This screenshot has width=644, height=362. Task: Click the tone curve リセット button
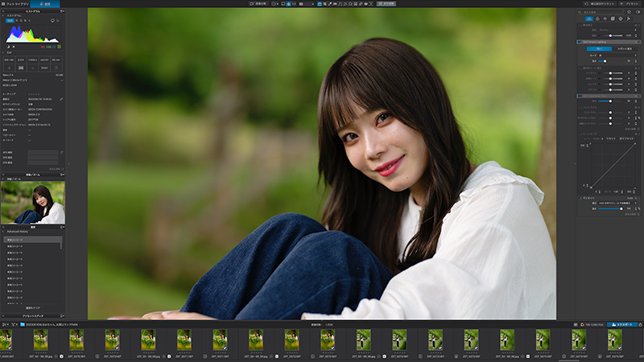click(x=611, y=138)
